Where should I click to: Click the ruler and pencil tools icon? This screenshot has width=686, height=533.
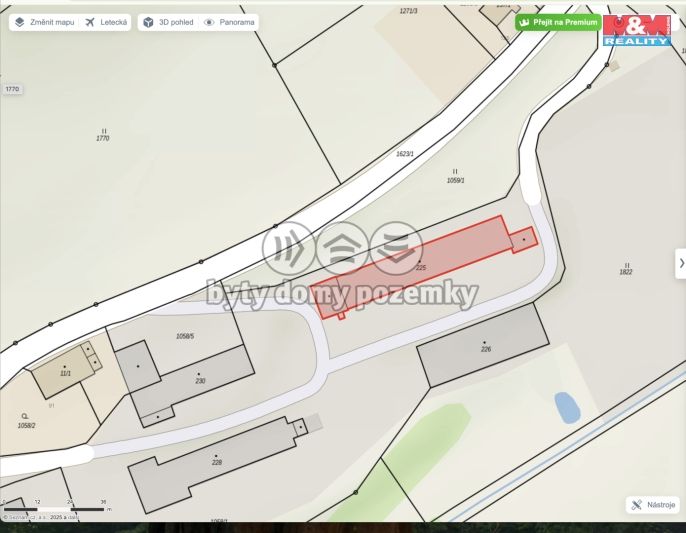(637, 505)
